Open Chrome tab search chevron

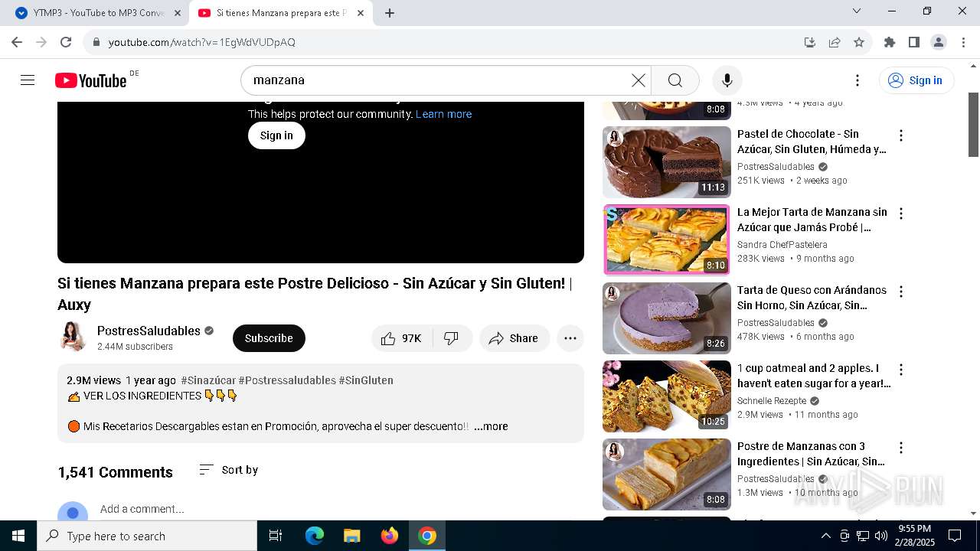(857, 11)
